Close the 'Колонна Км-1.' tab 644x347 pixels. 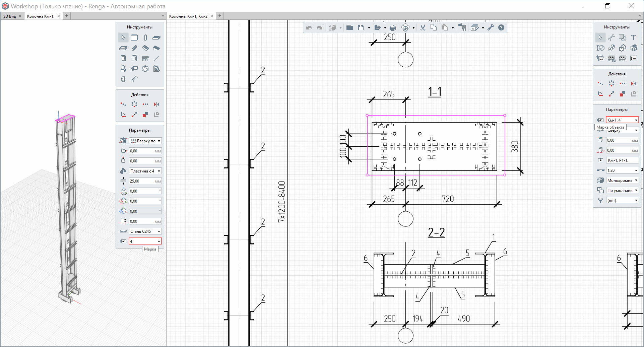(x=59, y=16)
